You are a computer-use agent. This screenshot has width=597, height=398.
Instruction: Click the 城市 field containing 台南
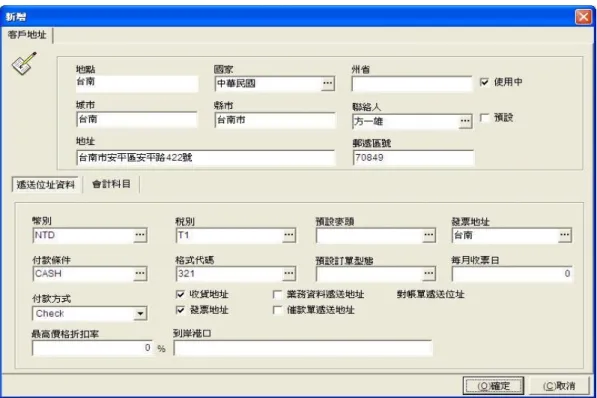[137, 119]
